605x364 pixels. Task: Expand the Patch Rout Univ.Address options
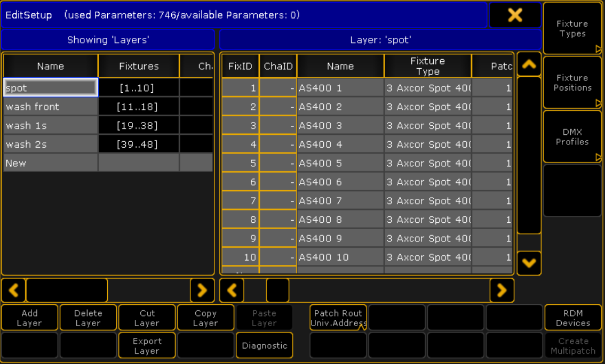tap(338, 318)
